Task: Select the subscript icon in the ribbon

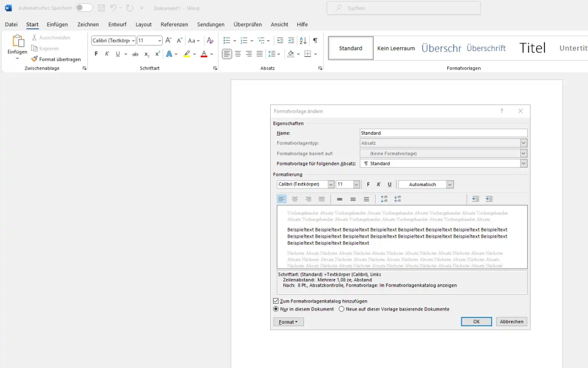Action: click(x=146, y=53)
